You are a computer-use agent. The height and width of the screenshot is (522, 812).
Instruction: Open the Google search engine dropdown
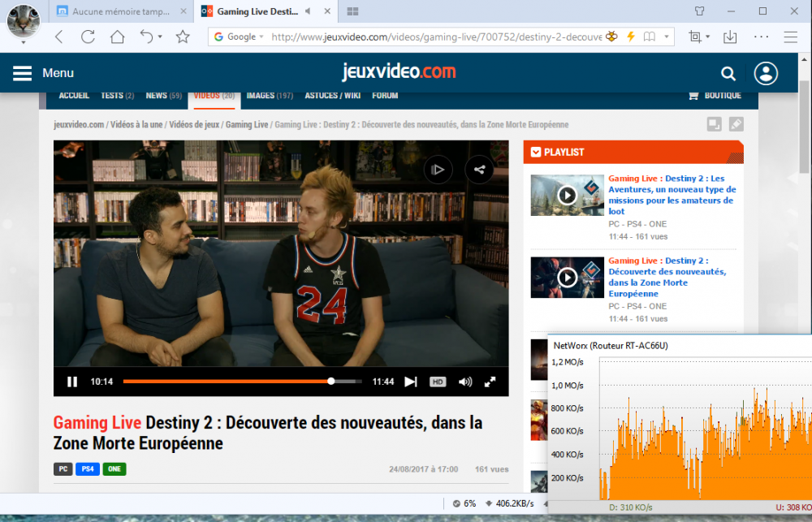click(239, 37)
